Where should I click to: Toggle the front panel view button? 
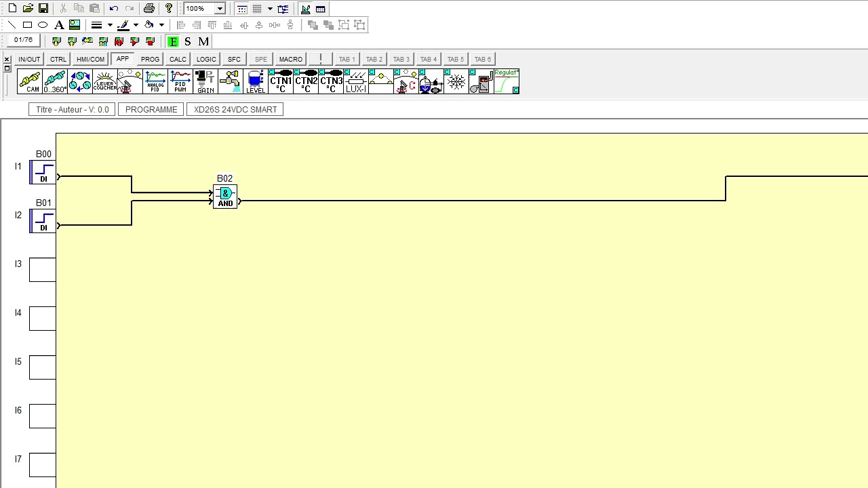(321, 9)
